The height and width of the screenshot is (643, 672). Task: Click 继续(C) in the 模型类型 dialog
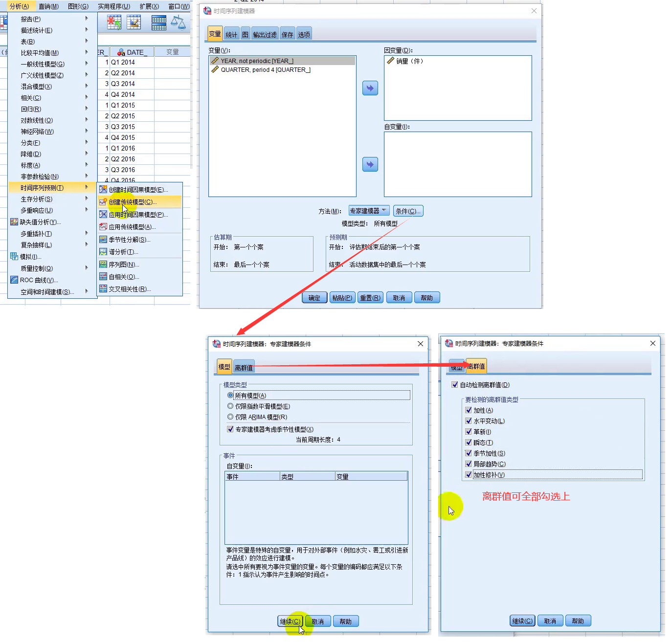290,621
